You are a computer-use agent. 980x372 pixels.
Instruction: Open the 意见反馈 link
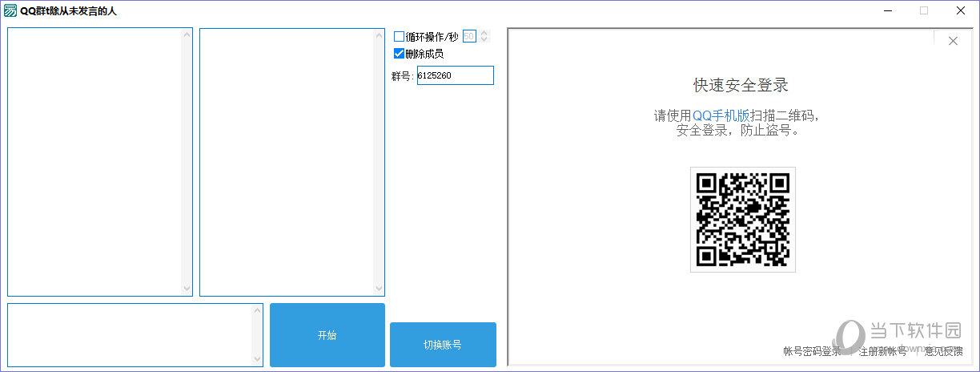pyautogui.click(x=944, y=351)
